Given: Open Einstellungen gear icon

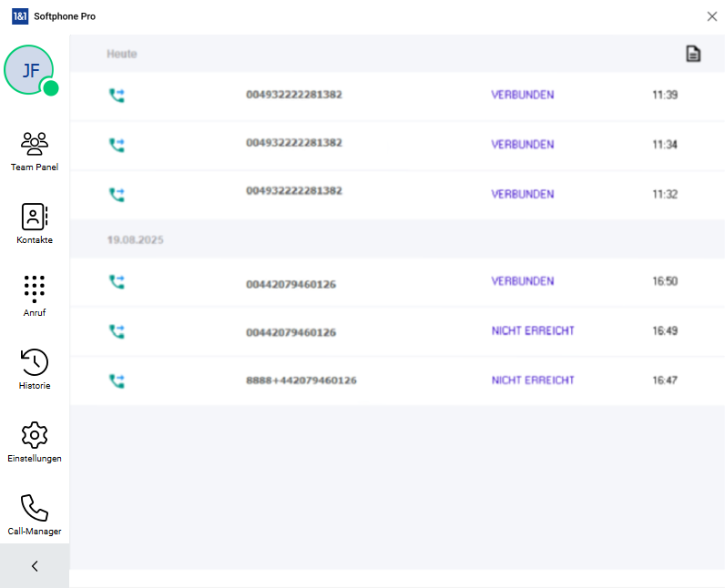Looking at the screenshot, I should tap(34, 434).
